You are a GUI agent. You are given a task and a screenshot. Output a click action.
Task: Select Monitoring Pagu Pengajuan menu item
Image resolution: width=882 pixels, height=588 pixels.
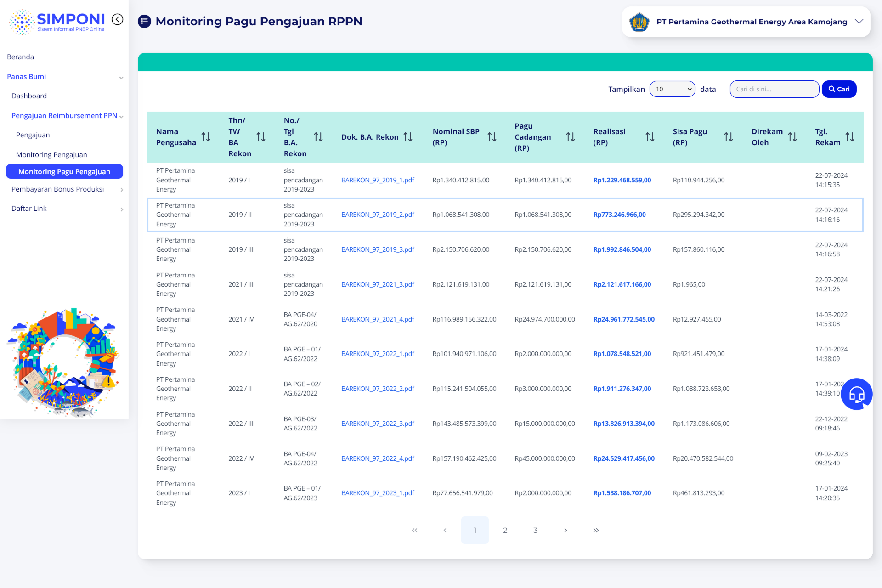(x=64, y=171)
